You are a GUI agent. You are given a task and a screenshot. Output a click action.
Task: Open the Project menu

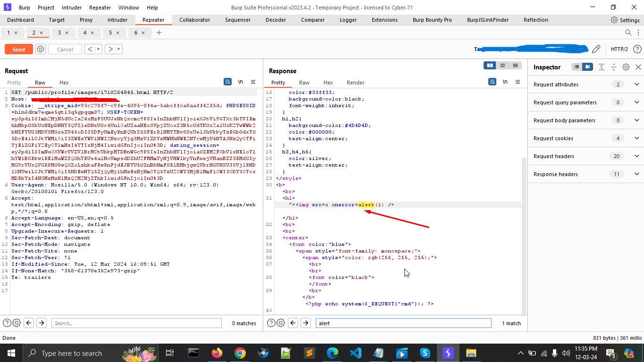46,8
